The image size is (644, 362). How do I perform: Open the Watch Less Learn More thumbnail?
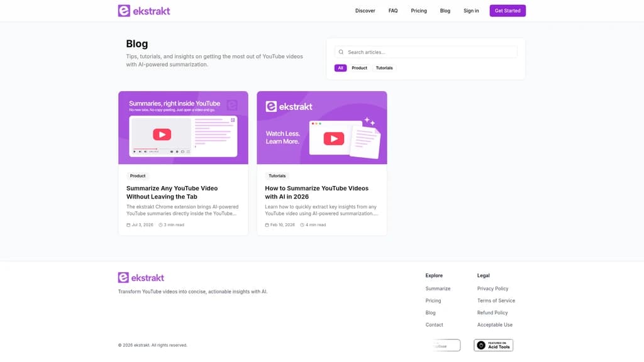pos(322,128)
